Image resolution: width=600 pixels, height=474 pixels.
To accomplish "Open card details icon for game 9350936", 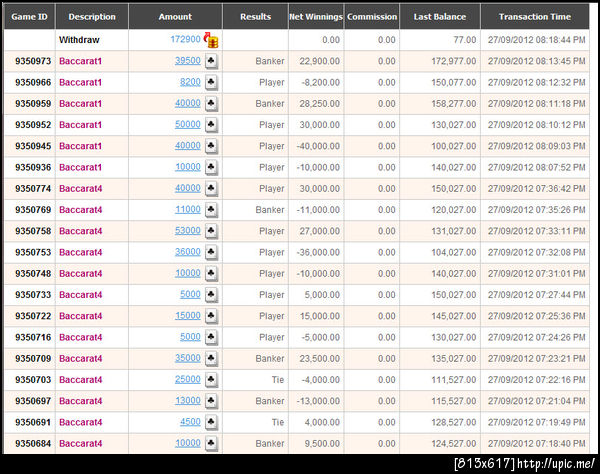I will [212, 167].
